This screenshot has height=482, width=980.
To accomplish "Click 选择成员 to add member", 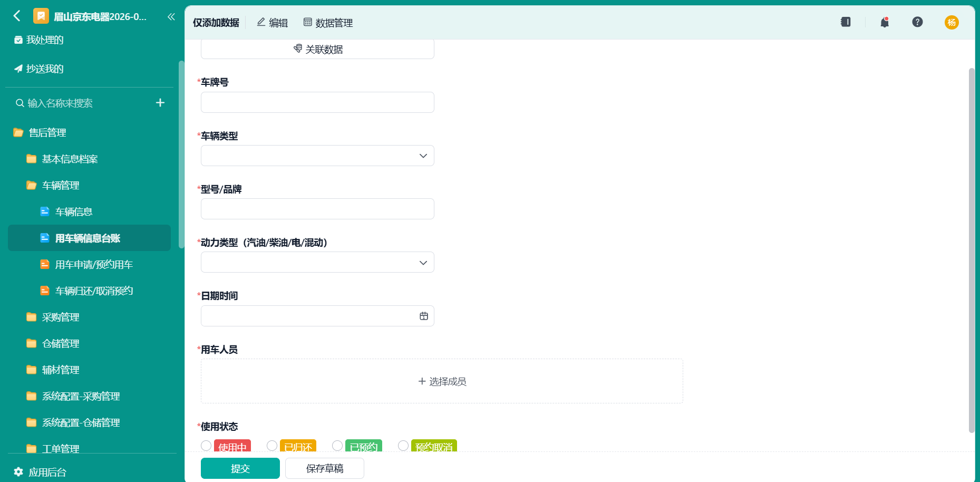I will 442,381.
